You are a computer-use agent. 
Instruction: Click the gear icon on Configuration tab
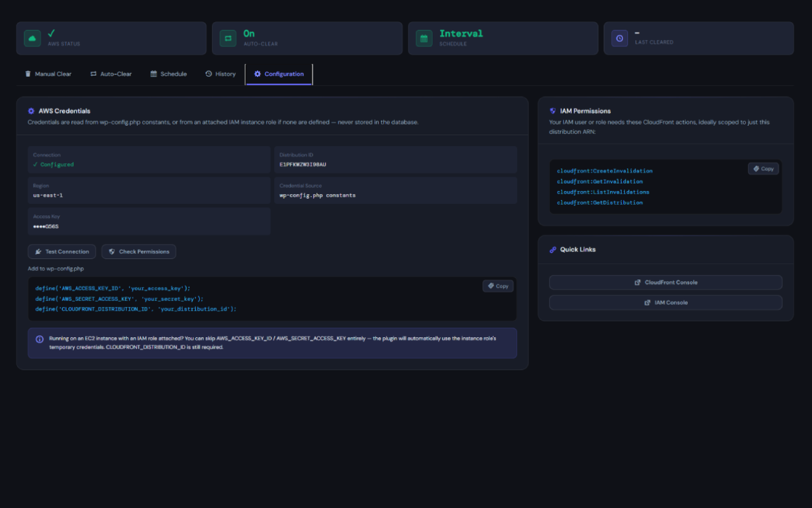(x=258, y=74)
